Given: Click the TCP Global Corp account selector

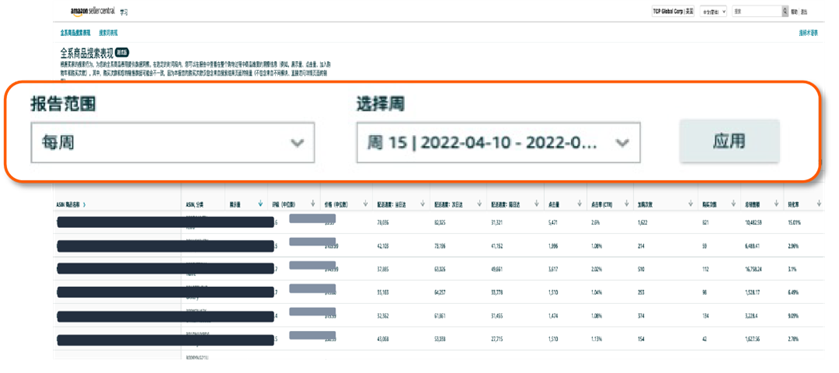Looking at the screenshot, I should coord(673,11).
